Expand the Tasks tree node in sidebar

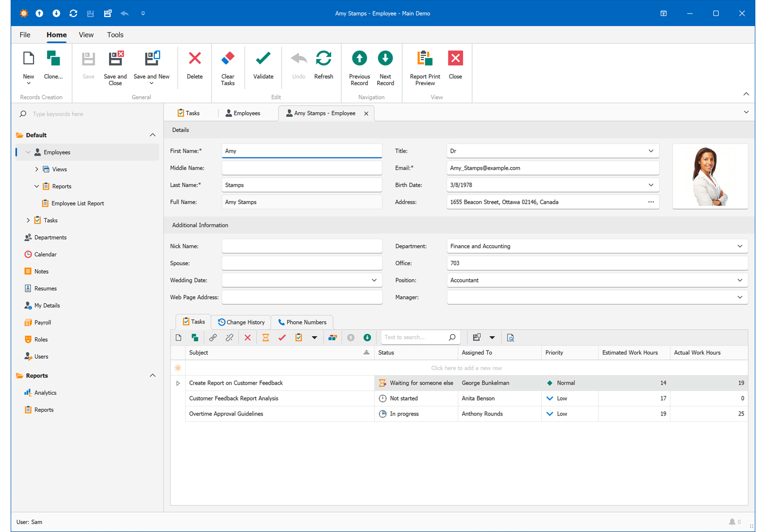28,220
